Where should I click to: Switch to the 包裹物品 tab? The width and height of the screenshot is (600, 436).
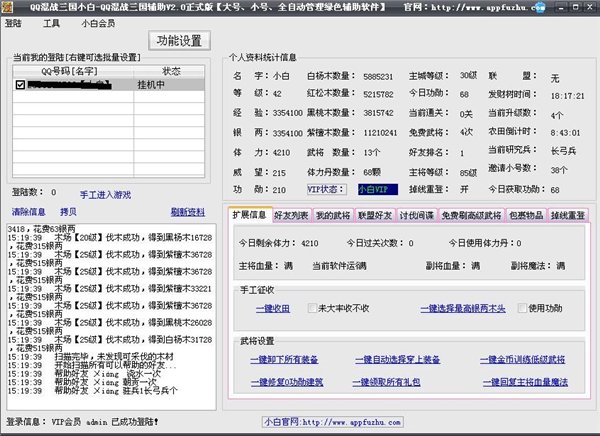pyautogui.click(x=526, y=216)
